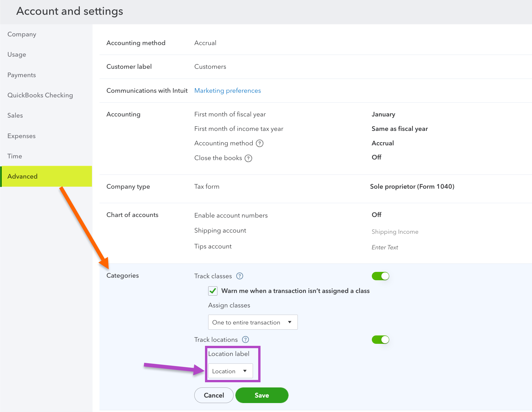Open the Sales settings tab

(15, 116)
